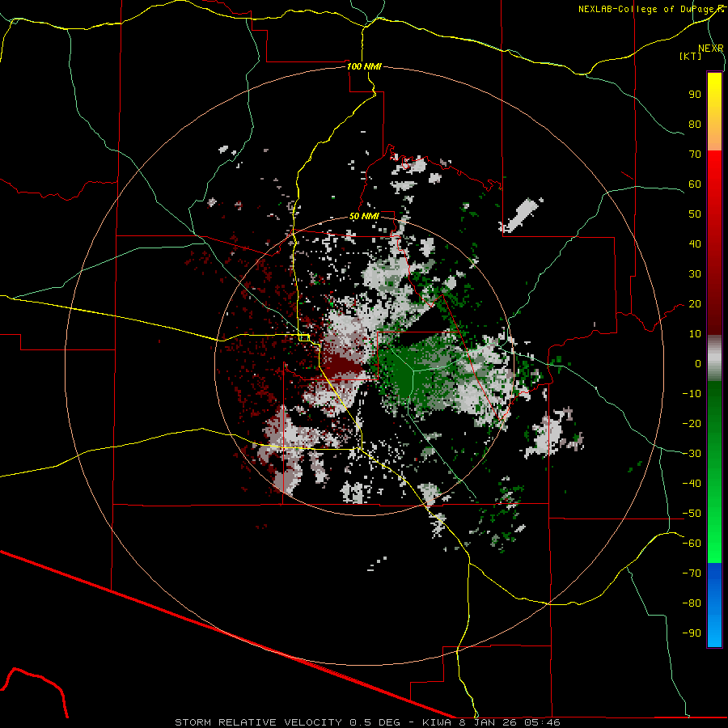Click the 20 value on velocity scale
Viewport: 728px width, 728px height.
695,304
